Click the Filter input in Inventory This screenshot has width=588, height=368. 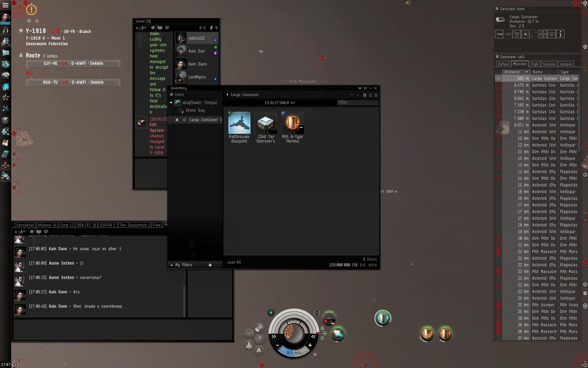click(357, 102)
